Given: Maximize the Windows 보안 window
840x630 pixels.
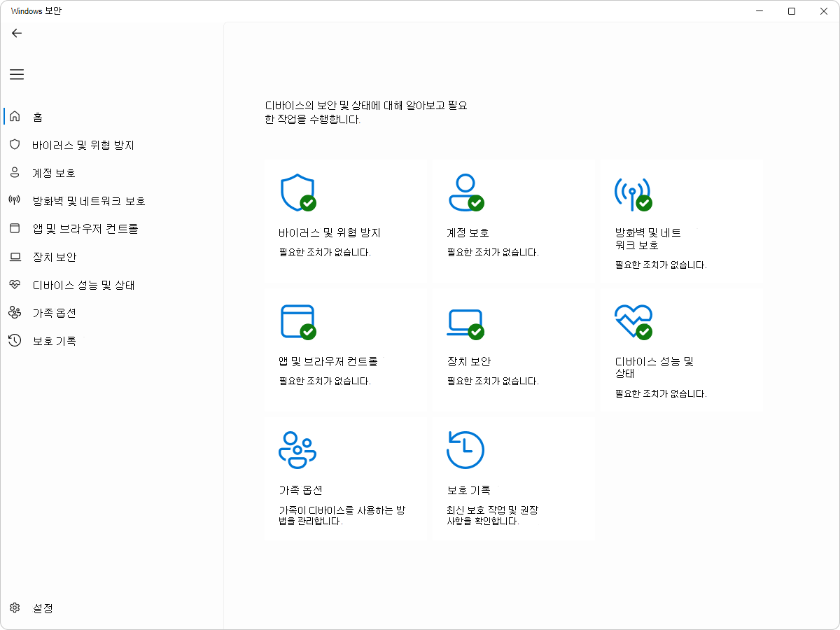Looking at the screenshot, I should (x=792, y=11).
